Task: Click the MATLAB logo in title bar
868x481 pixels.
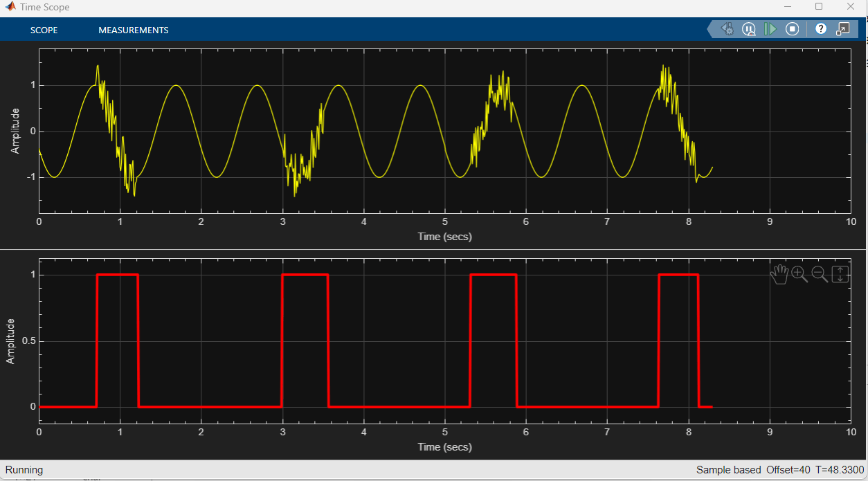Action: tap(10, 7)
